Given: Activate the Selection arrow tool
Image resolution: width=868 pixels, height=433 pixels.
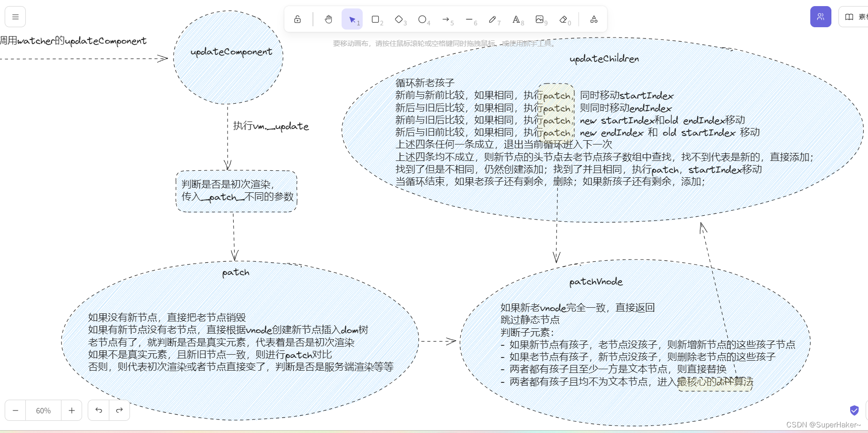Looking at the screenshot, I should point(352,19).
